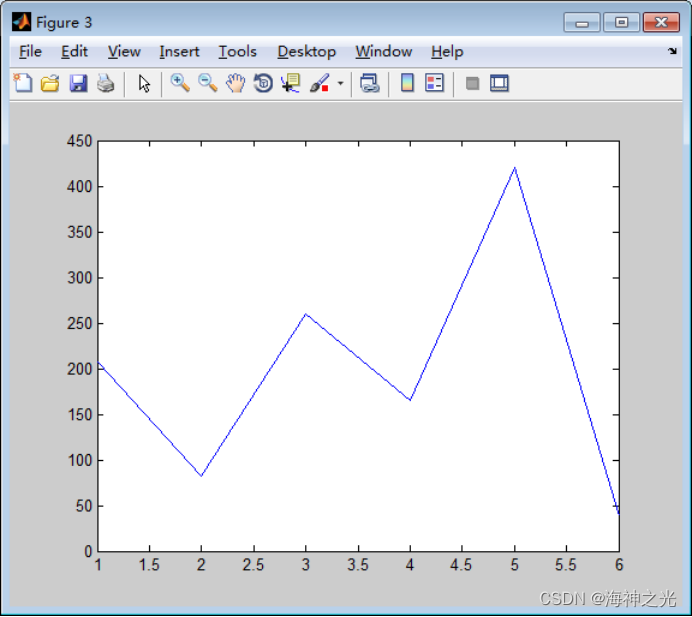The image size is (692, 617).
Task: Click the y-axis label 200
Action: tap(79, 369)
